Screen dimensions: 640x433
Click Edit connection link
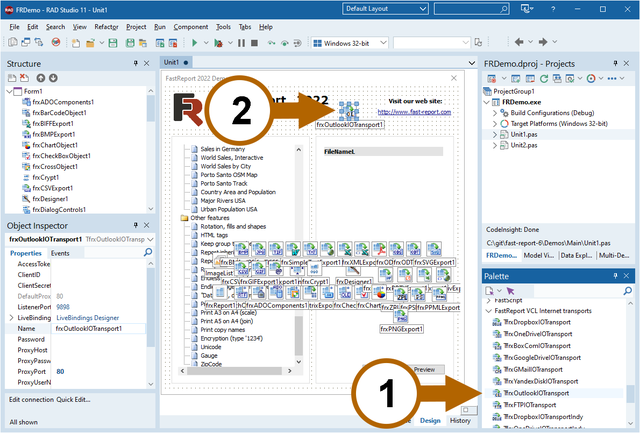tap(31, 400)
